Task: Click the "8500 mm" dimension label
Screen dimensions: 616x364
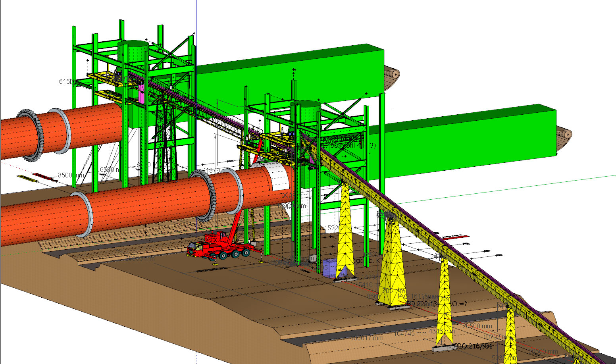Action: click(71, 175)
